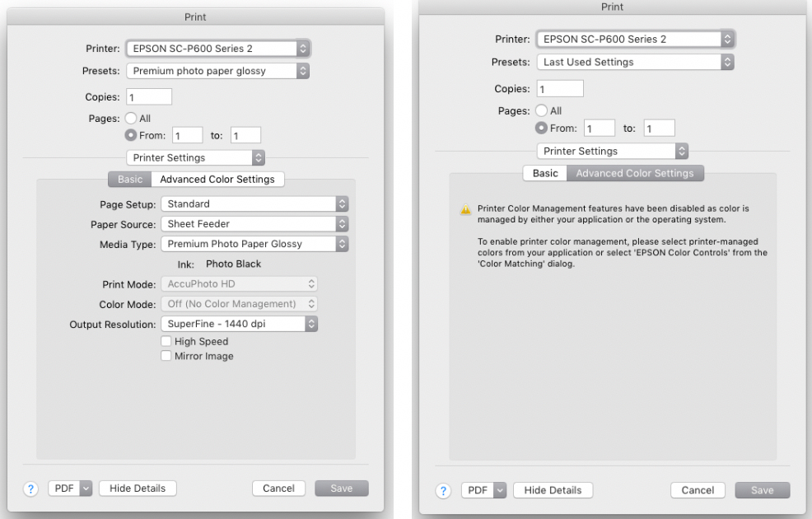Click the warning icon in right dialog
The image size is (812, 519).
465,209
